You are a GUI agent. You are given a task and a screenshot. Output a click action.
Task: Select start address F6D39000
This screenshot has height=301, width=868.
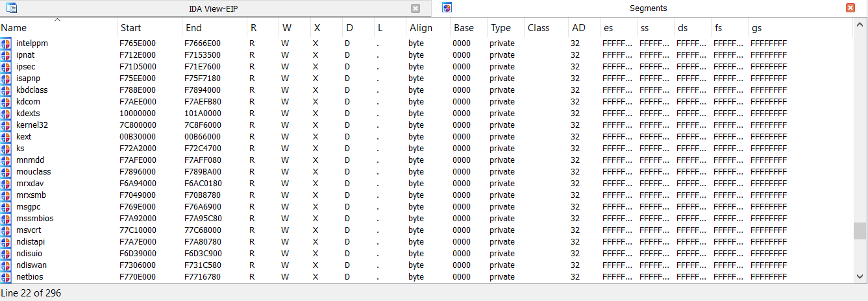tap(138, 254)
